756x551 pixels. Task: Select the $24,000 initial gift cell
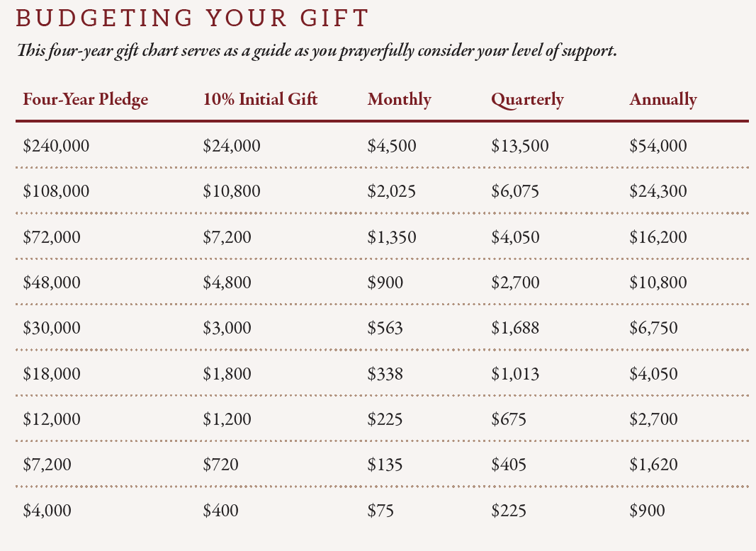[x=231, y=146]
